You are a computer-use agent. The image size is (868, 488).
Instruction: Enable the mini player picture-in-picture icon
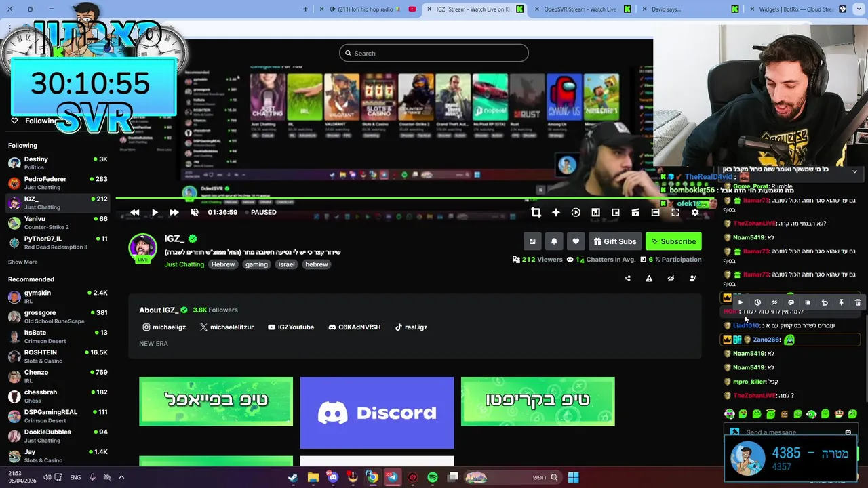[616, 212]
